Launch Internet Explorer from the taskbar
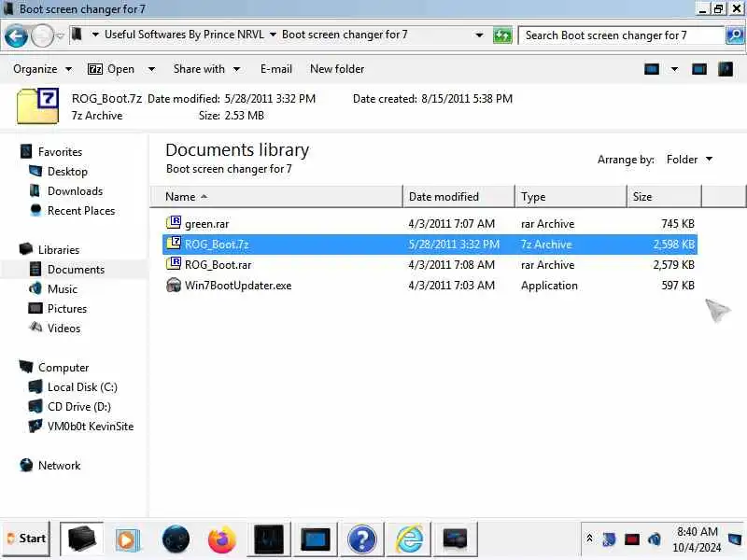The width and height of the screenshot is (747, 560). (x=409, y=539)
